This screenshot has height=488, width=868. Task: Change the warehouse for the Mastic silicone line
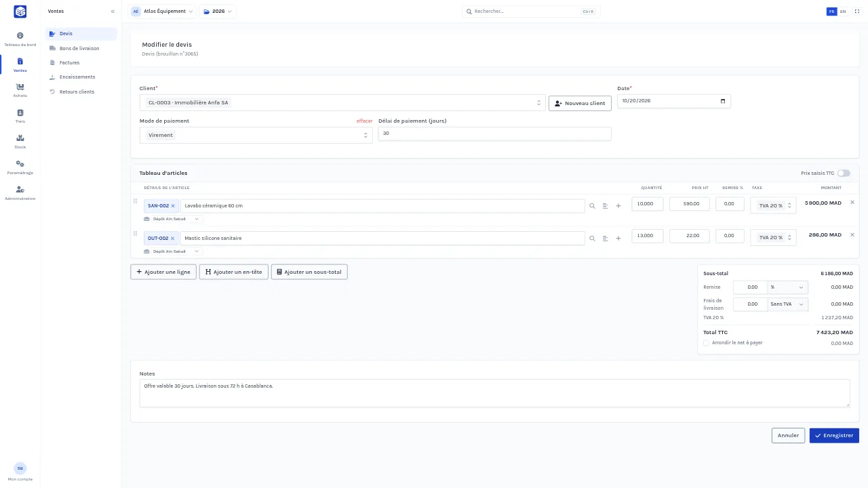pos(173,251)
